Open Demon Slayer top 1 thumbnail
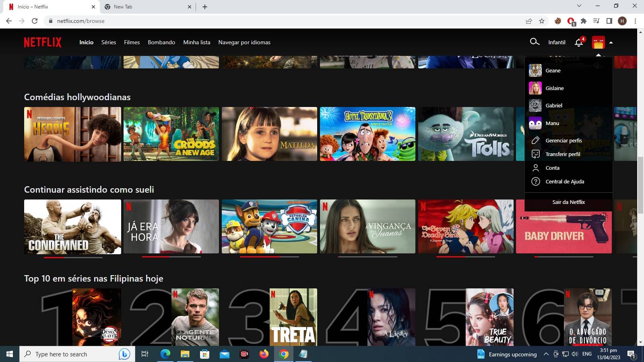644x362 pixels. click(x=97, y=317)
